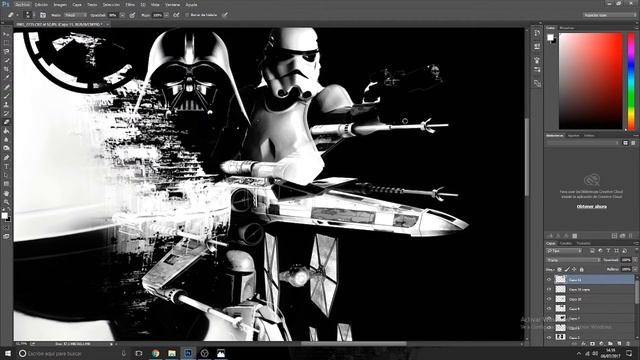Screen dimensions: 640x360
Task: Toggle Quick Mask mode icon
Action: [x=6, y=228]
